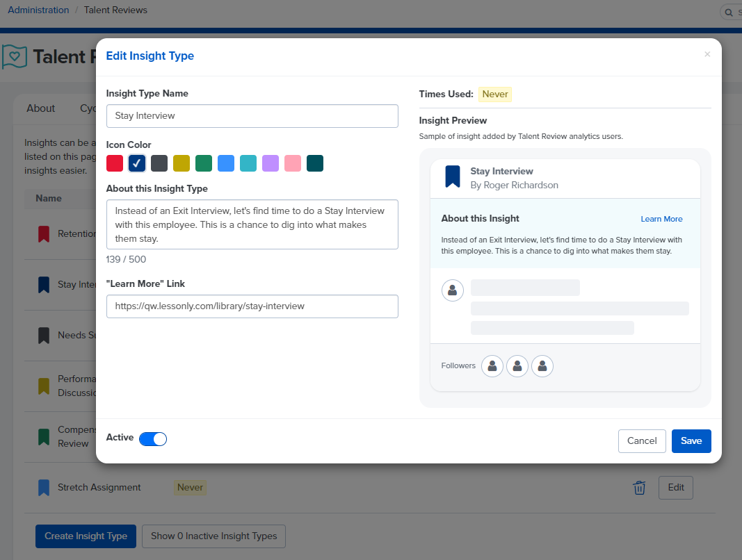Select the pink icon color

293,163
